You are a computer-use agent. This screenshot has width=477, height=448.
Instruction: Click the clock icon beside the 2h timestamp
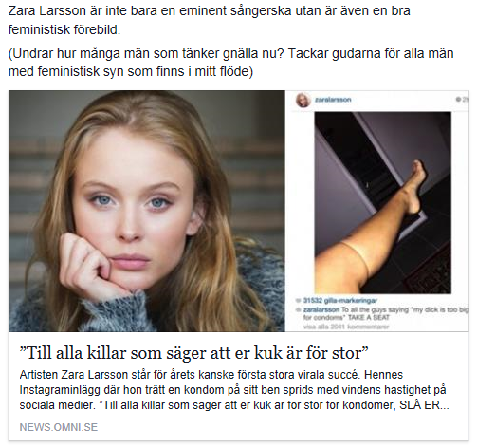click(458, 100)
